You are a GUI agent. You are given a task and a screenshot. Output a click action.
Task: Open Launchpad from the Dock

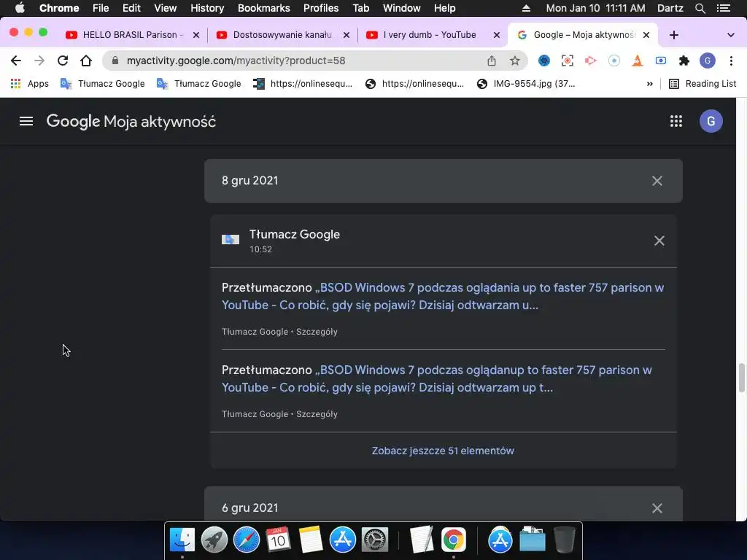coord(214,540)
